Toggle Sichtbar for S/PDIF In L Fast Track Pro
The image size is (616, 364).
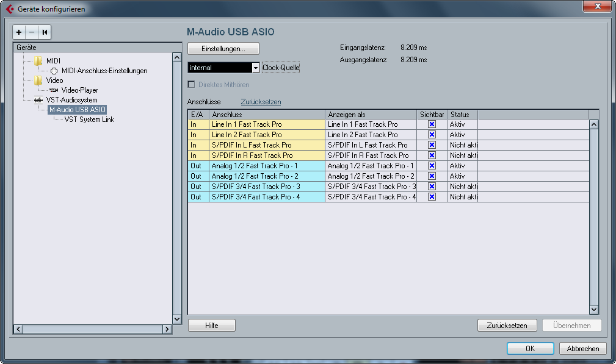click(432, 145)
